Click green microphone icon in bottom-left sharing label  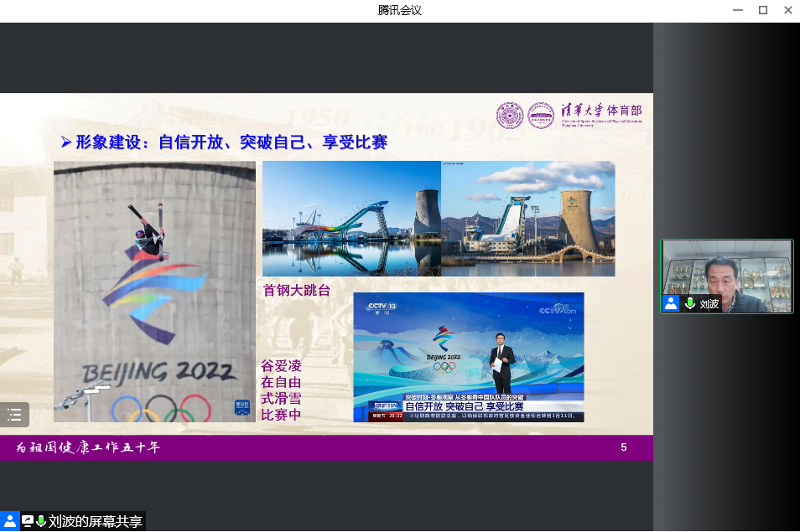[41, 521]
